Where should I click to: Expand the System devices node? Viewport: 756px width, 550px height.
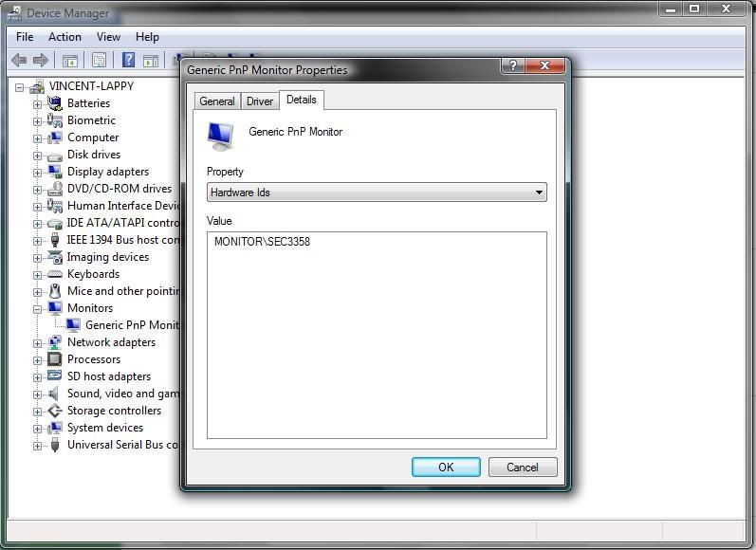pos(37,429)
